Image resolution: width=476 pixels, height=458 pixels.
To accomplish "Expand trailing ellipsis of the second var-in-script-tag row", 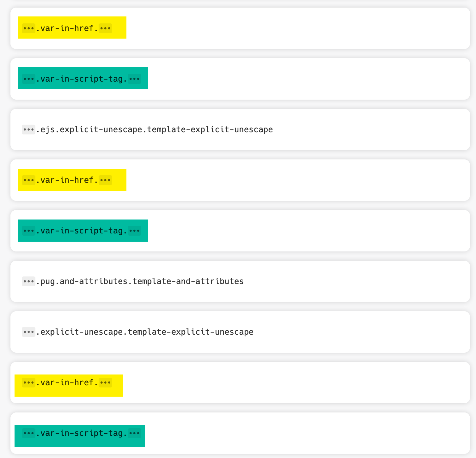I will tap(134, 231).
